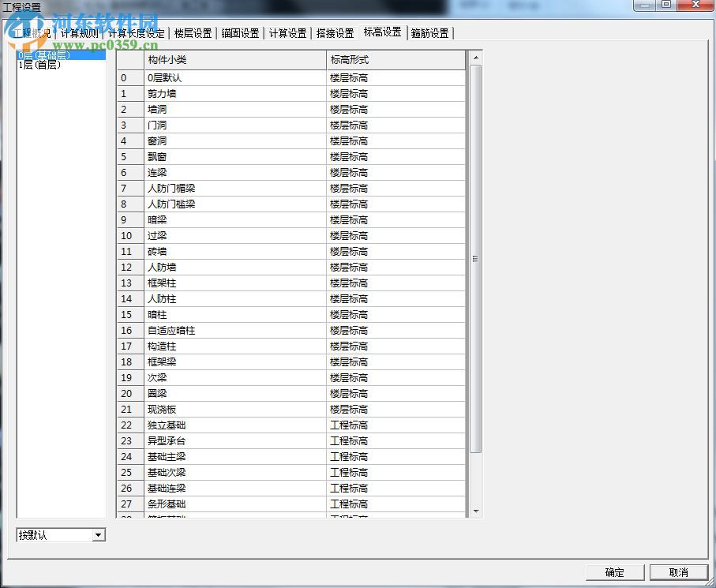
Task: Switch to the 计算设置 tab
Action: coord(287,33)
